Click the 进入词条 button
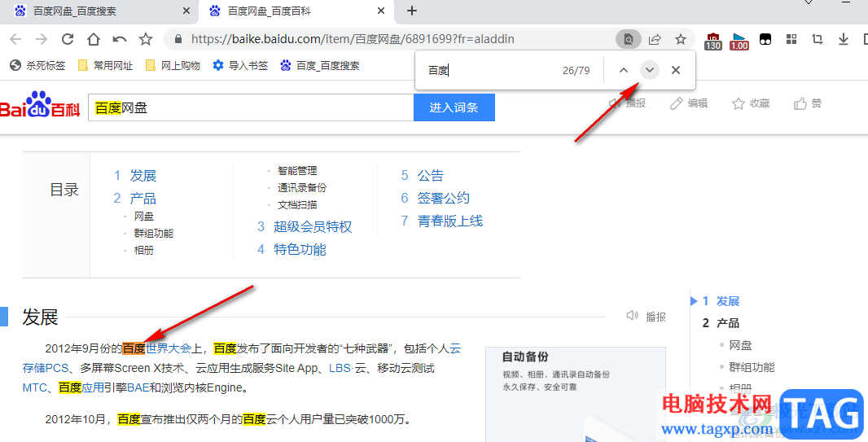 [454, 108]
